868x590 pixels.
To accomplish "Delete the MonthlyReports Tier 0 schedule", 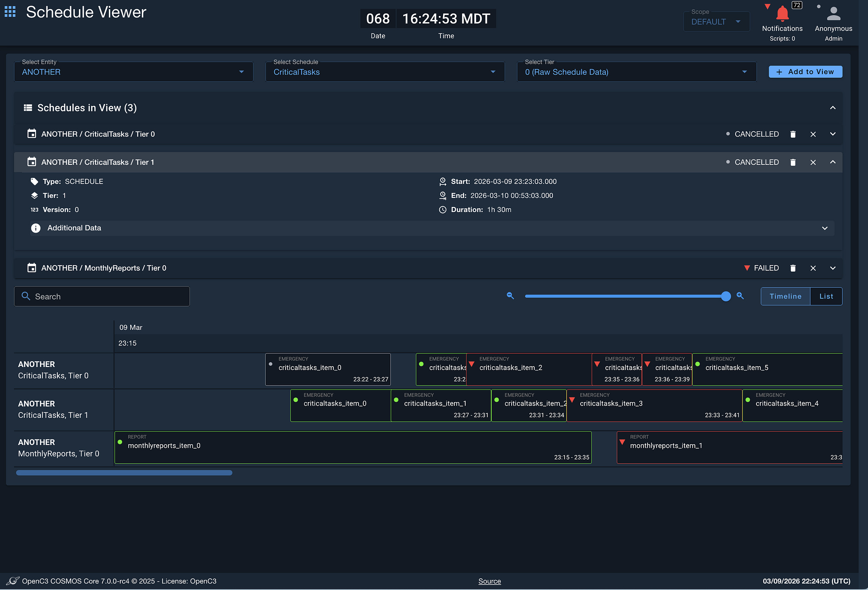I will click(x=793, y=268).
